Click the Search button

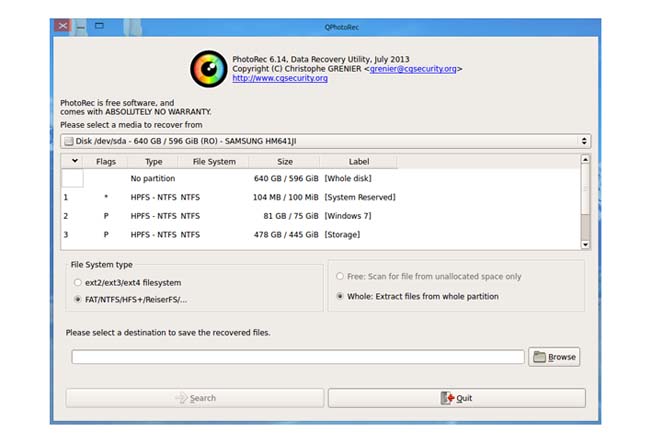(195, 398)
